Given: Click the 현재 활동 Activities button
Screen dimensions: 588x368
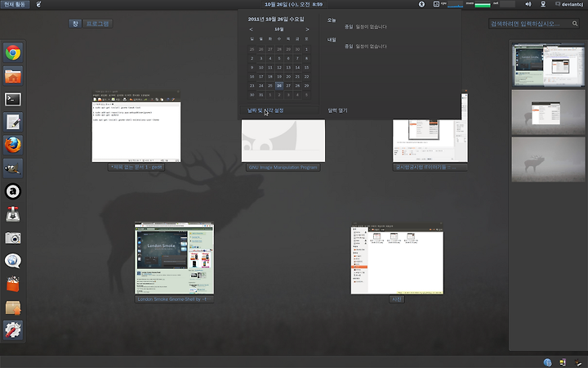Looking at the screenshot, I should click(x=15, y=4).
